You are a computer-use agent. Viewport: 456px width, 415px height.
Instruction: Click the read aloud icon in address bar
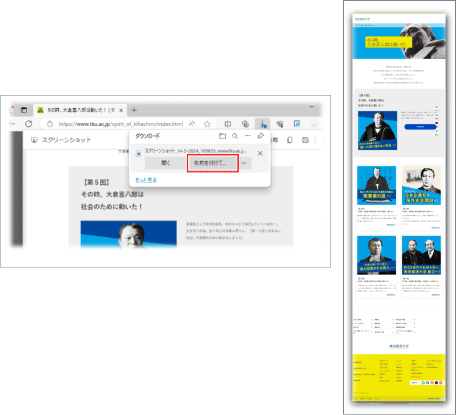point(192,124)
